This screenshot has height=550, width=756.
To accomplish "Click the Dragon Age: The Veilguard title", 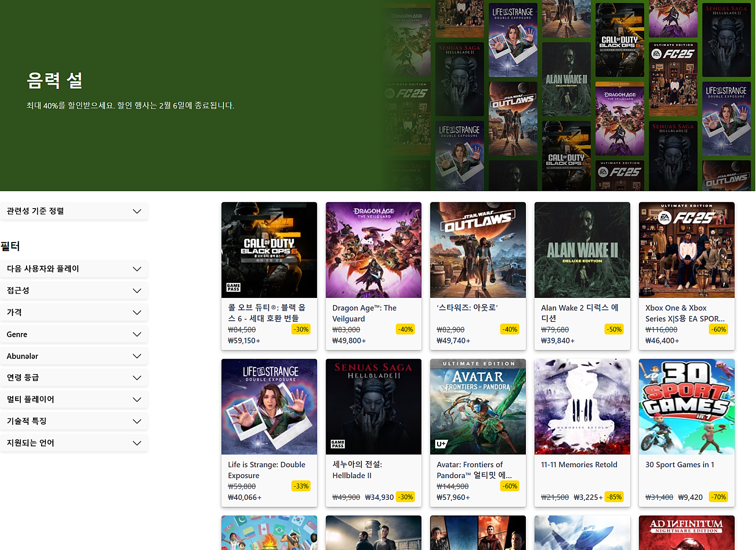I will coord(364,313).
